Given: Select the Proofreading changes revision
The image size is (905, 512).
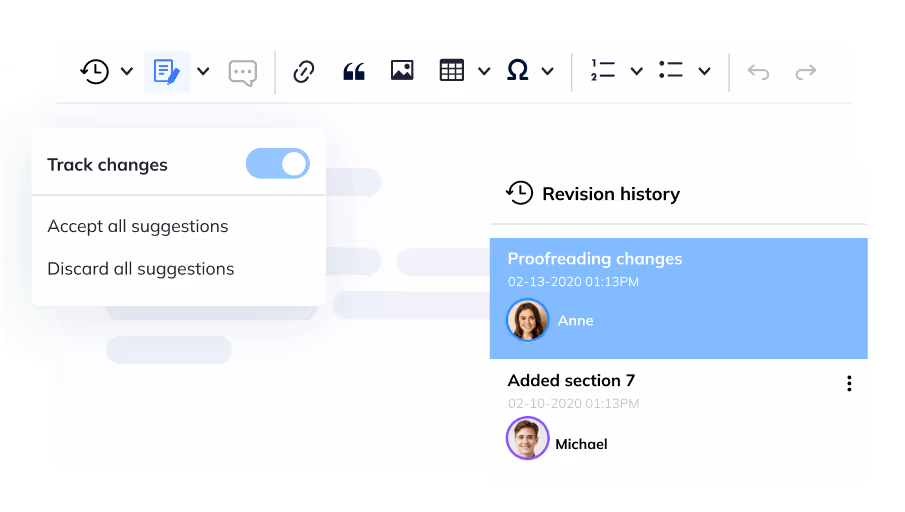Looking at the screenshot, I should pyautogui.click(x=595, y=259).
